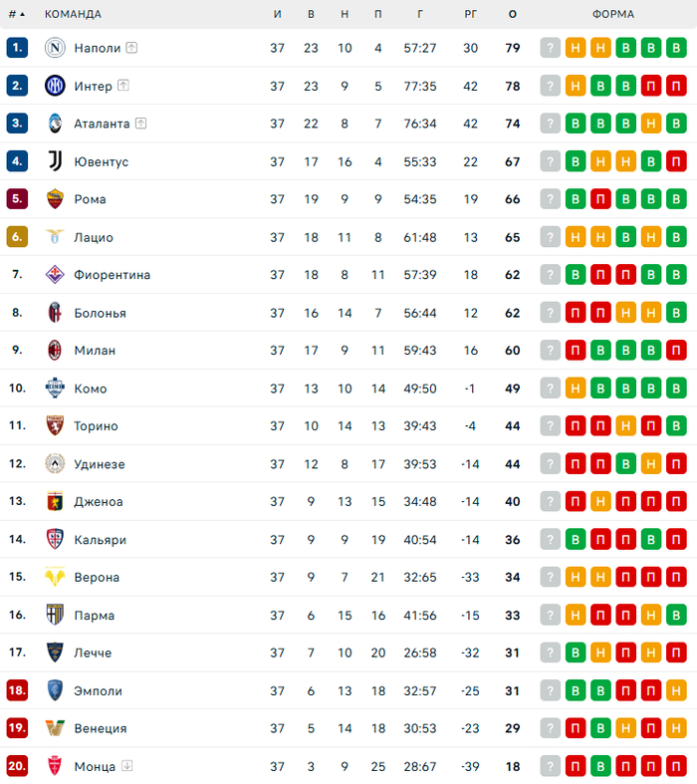697x784 pixels.
Task: Sort by the РГ goal difference header
Action: pyautogui.click(x=471, y=14)
